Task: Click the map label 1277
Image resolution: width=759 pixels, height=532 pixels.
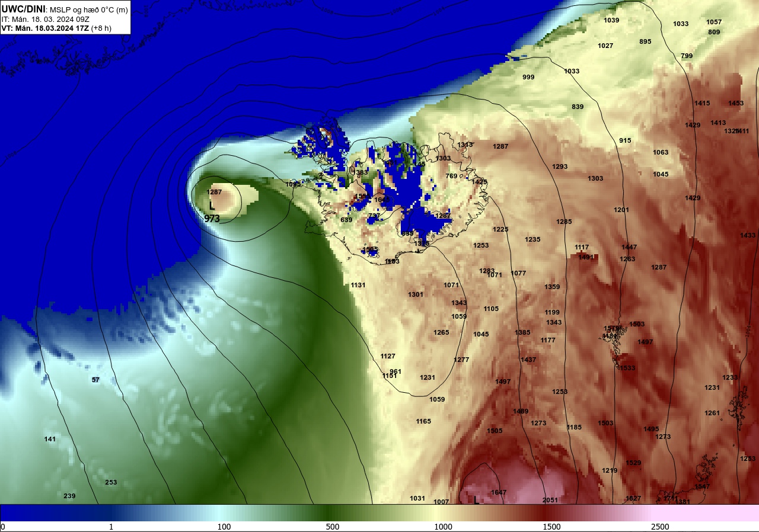Action: pyautogui.click(x=461, y=360)
